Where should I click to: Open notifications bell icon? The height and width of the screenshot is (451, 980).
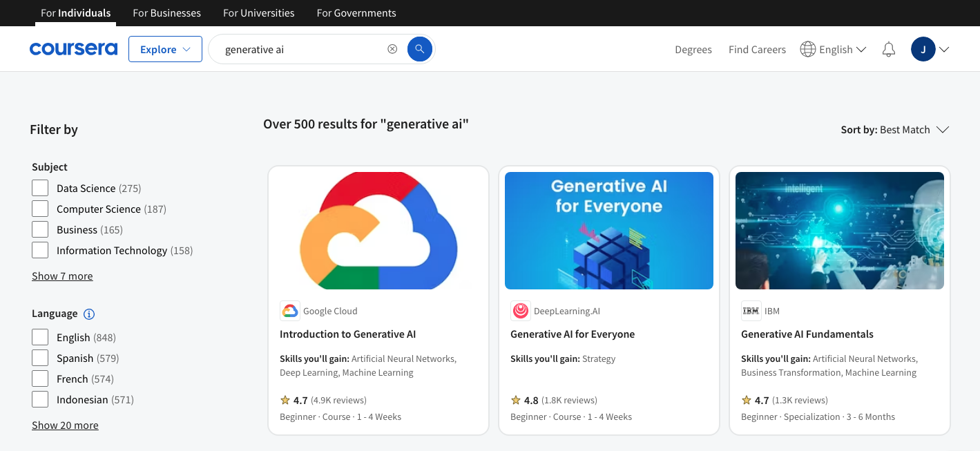pos(889,49)
